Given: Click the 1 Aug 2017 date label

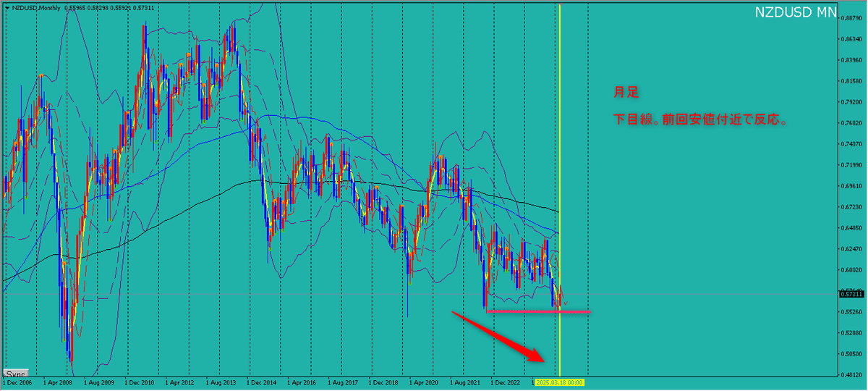Looking at the screenshot, I should pyautogui.click(x=343, y=382).
